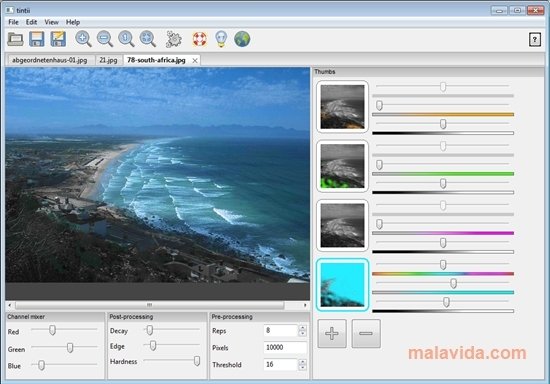Click the Hardness slider handle

[x=197, y=361]
